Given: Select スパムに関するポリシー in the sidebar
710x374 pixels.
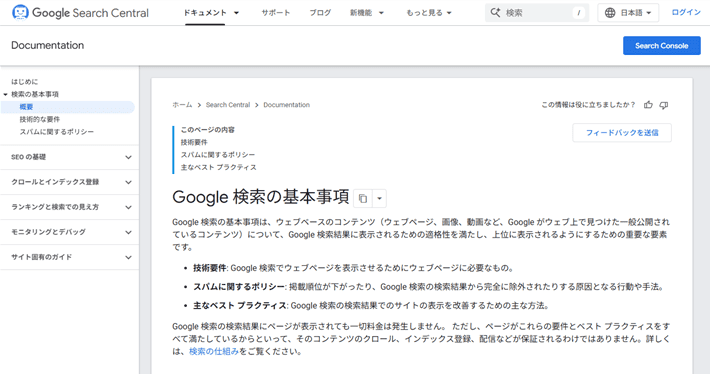Looking at the screenshot, I should tap(57, 132).
